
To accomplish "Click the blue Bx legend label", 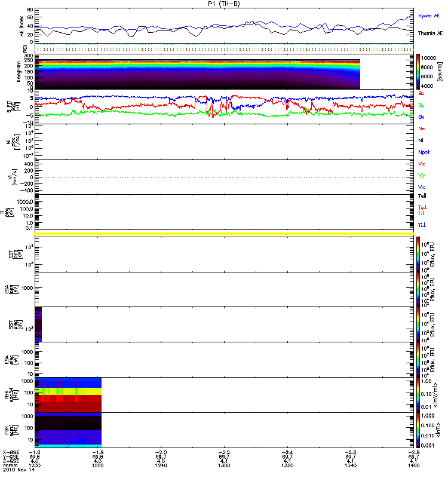I will tap(421, 117).
